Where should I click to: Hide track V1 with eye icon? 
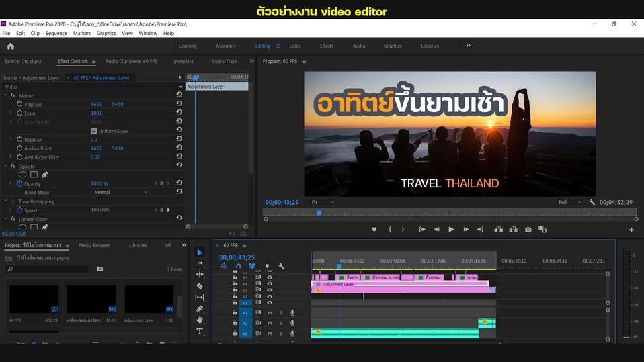270,302
